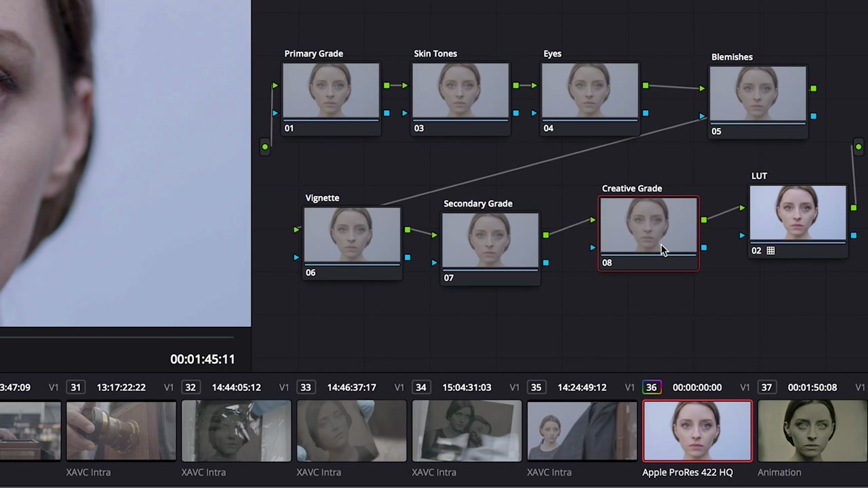Click the 14:46:37:17 timecode above clip 33

pos(351,387)
